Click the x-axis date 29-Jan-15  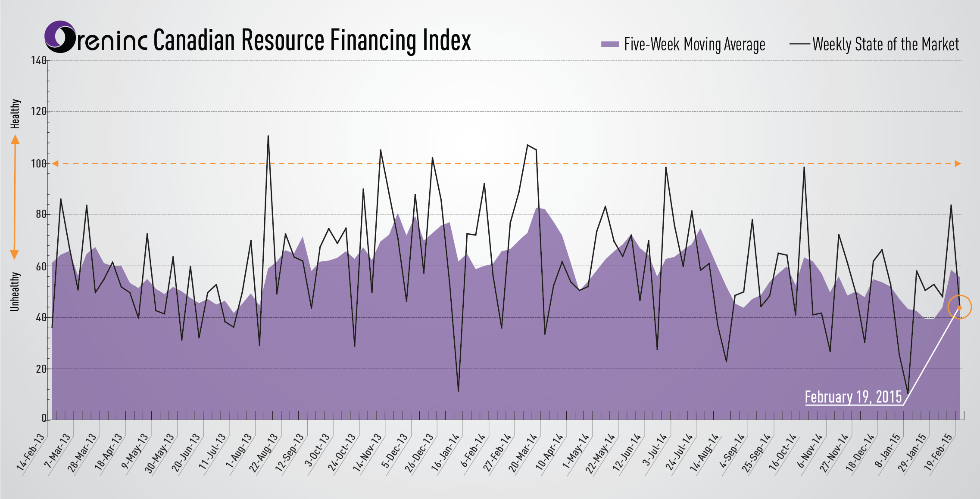point(913,453)
